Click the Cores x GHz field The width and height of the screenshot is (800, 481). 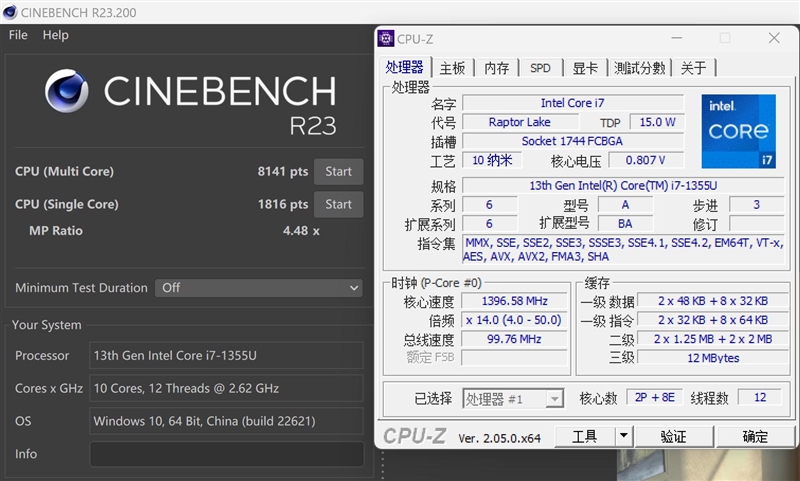pyautogui.click(x=226, y=388)
